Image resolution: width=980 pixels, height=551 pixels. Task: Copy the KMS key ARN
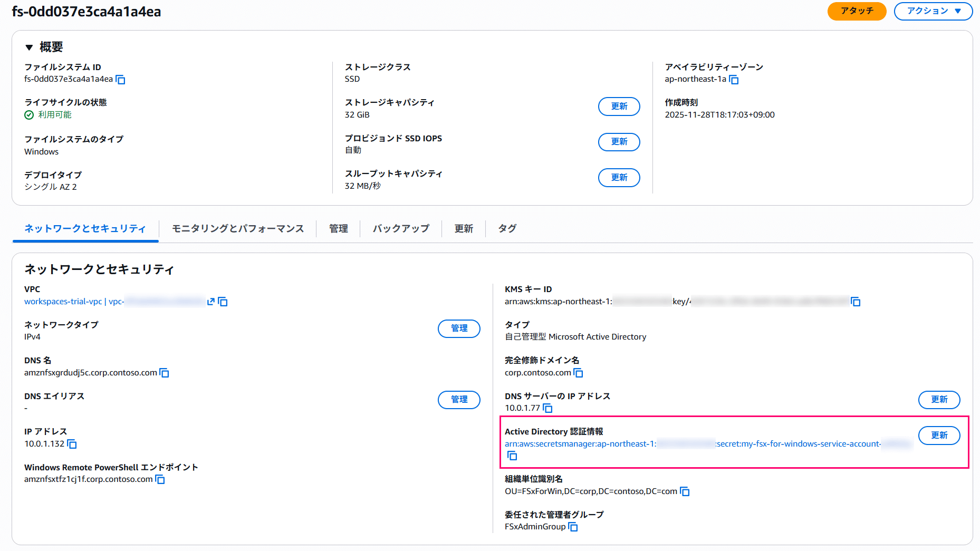[x=856, y=302]
